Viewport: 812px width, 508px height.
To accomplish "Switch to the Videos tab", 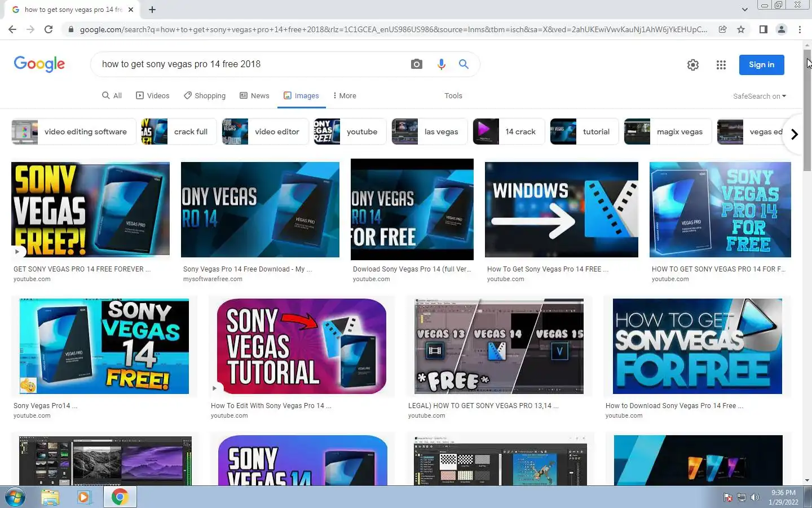I will click(152, 96).
